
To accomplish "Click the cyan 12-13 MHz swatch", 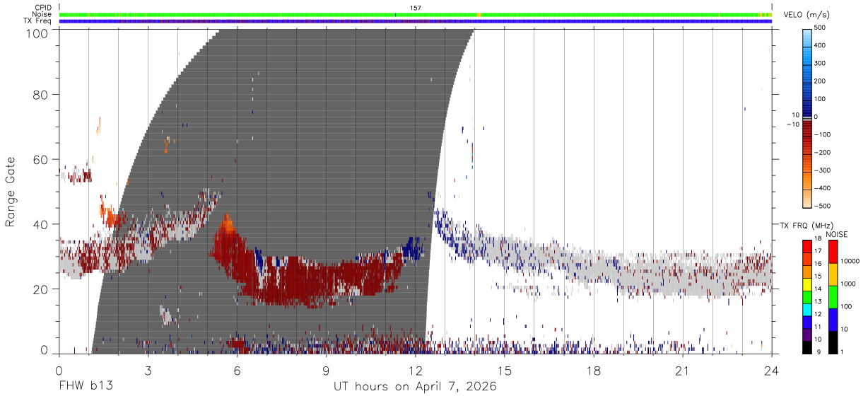I will coord(807,310).
